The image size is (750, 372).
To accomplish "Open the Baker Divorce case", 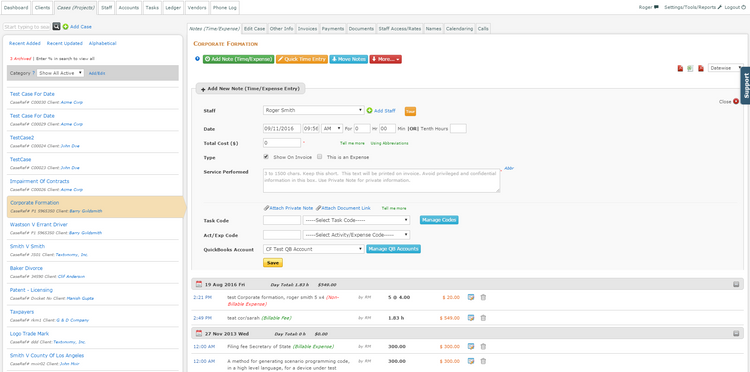I will pos(26,268).
